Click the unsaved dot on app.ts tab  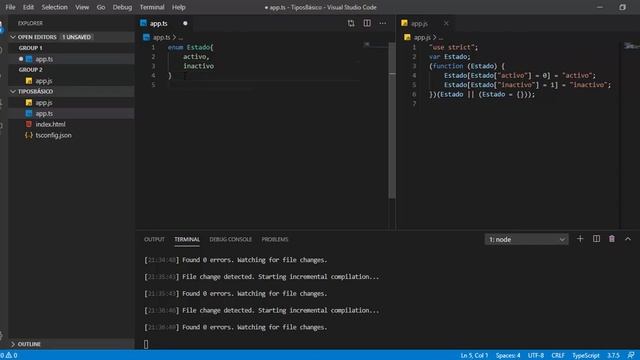click(185, 23)
